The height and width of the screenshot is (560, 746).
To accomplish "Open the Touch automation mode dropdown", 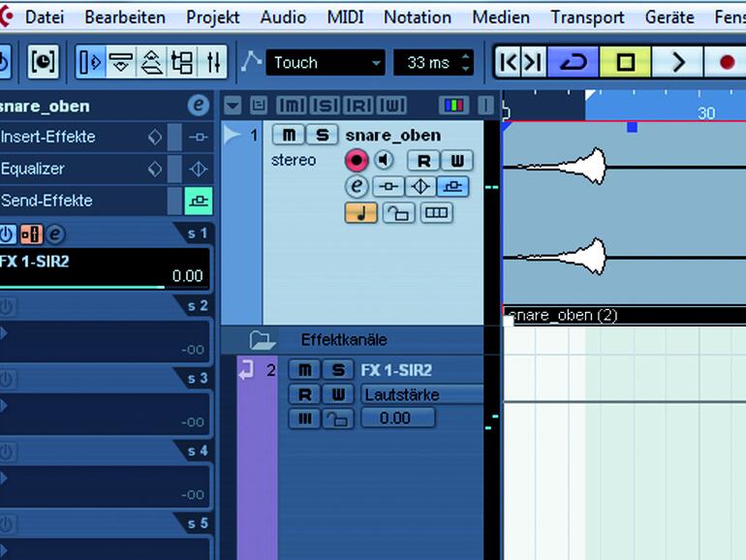I will (x=326, y=62).
